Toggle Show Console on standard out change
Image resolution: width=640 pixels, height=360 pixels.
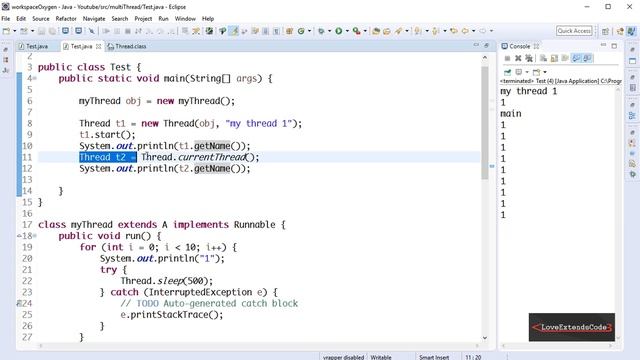[576, 58]
